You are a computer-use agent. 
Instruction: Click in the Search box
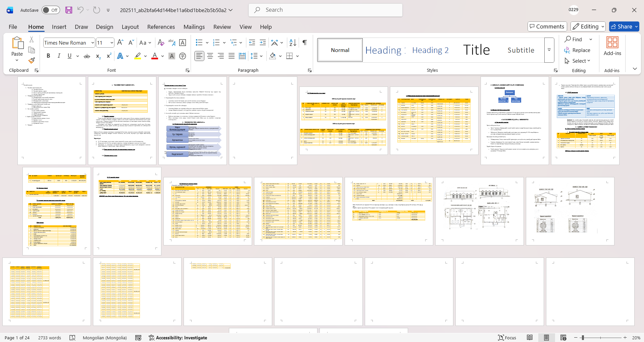click(x=326, y=10)
